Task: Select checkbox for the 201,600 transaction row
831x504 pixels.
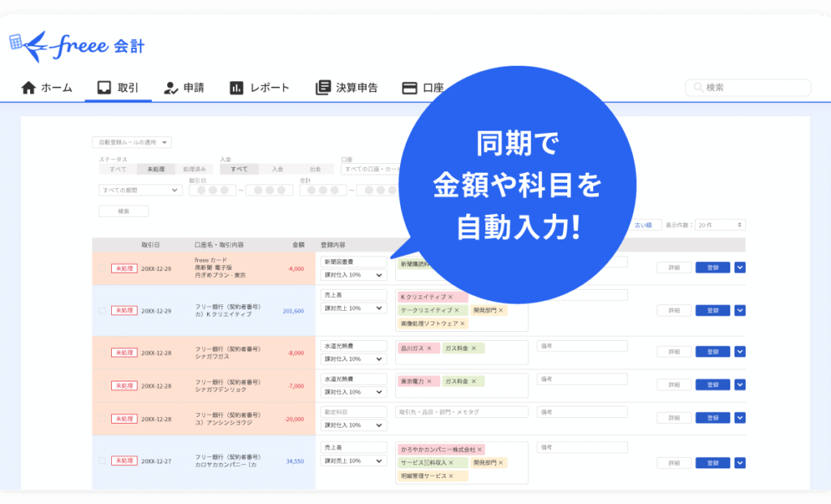Action: (x=101, y=311)
